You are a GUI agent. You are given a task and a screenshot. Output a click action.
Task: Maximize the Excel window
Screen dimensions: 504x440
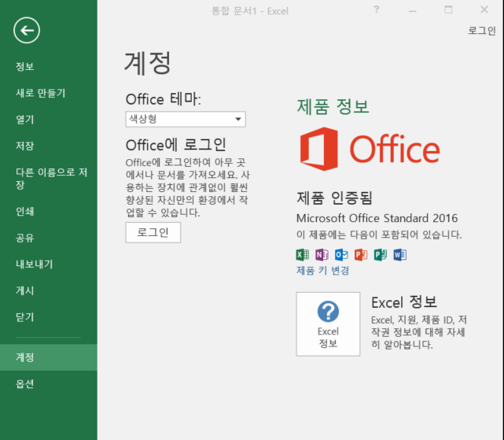[448, 9]
